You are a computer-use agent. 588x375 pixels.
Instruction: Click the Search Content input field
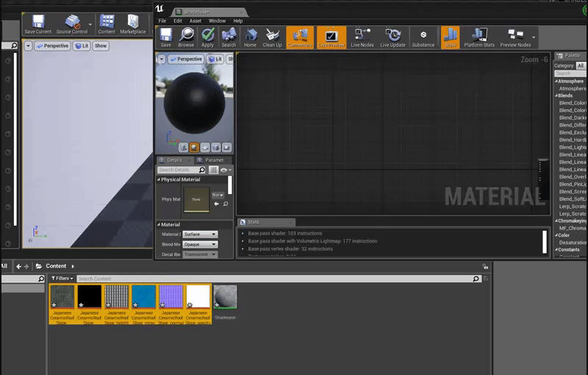coord(273,279)
